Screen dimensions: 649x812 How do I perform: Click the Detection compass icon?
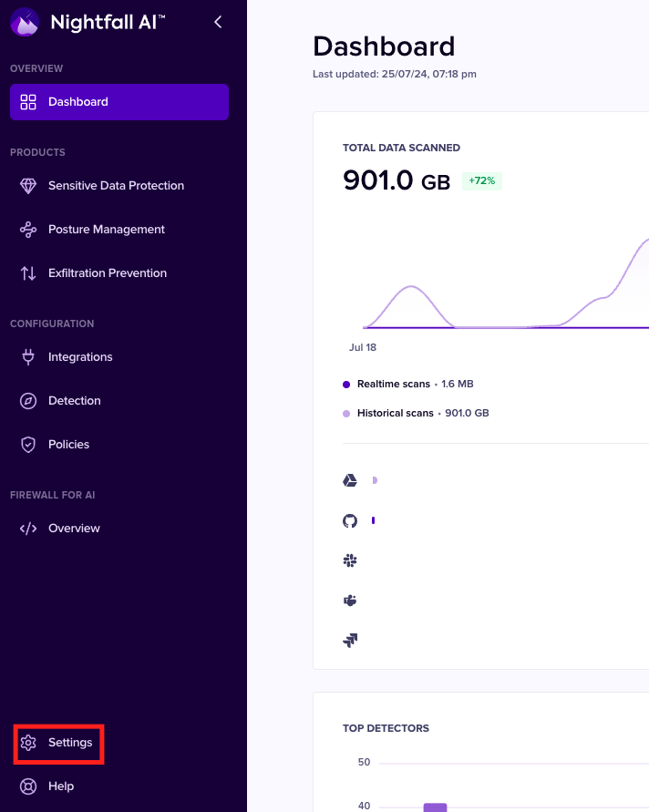click(28, 401)
